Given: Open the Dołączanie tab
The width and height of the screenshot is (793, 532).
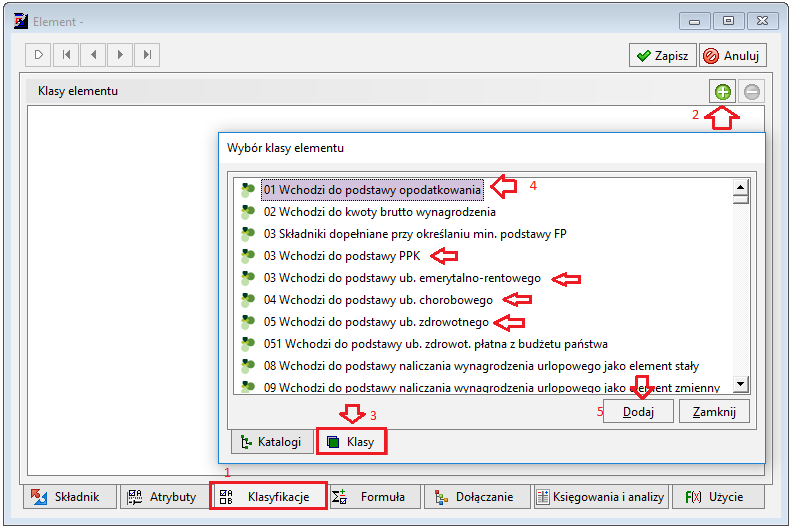Looking at the screenshot, I should coord(477,497).
